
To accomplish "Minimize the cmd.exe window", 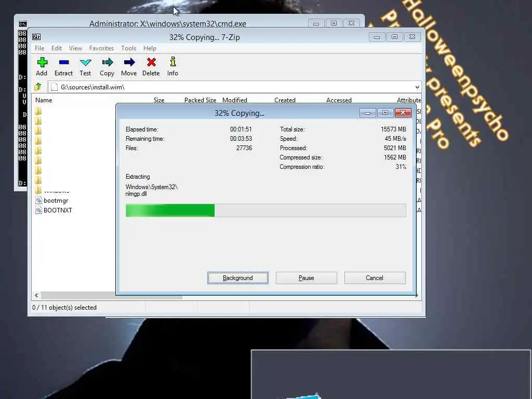I will (316, 23).
